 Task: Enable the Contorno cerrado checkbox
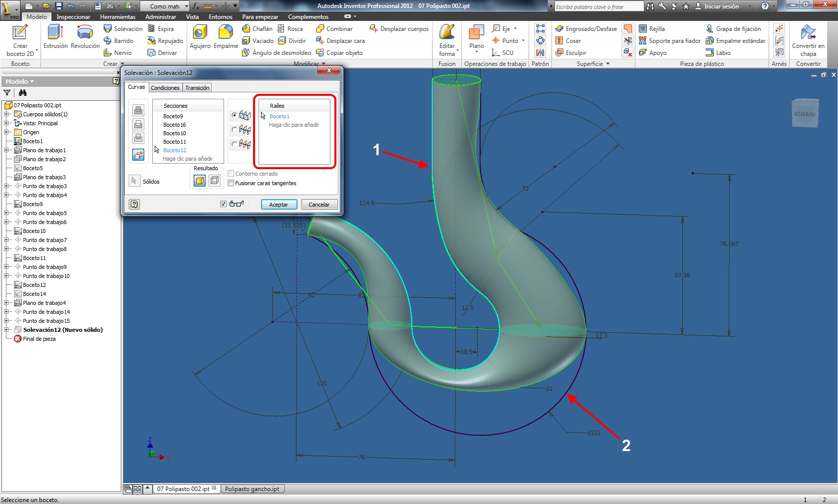coord(231,174)
